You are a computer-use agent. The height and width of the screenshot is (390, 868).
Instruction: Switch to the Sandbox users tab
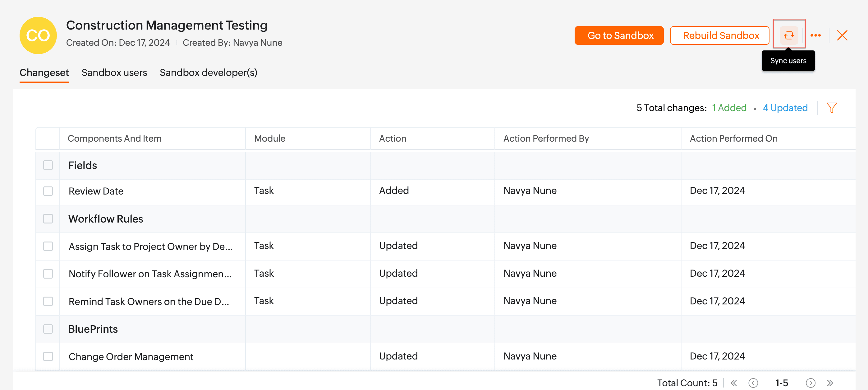[114, 73]
